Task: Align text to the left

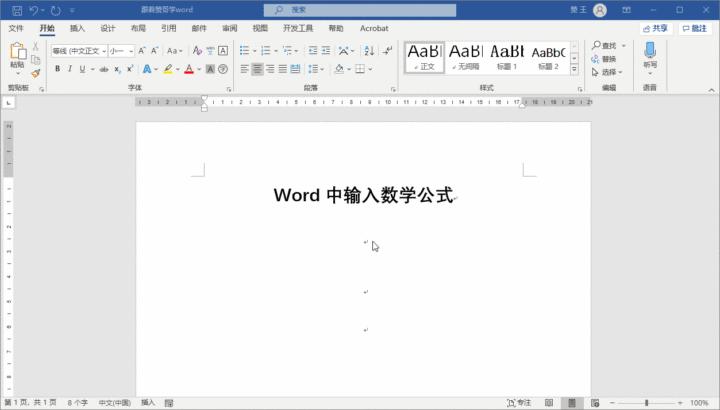Action: click(244, 69)
